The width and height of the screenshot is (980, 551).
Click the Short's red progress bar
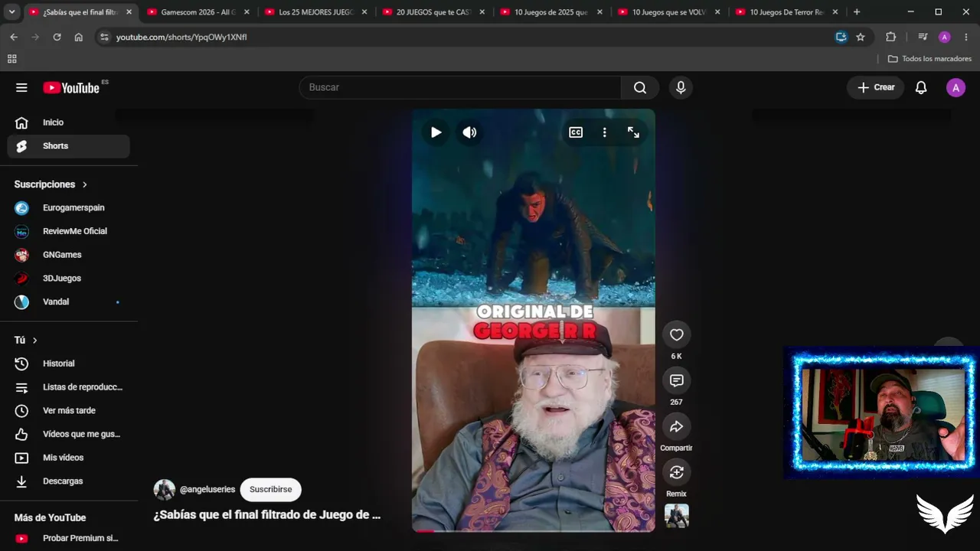click(x=425, y=530)
